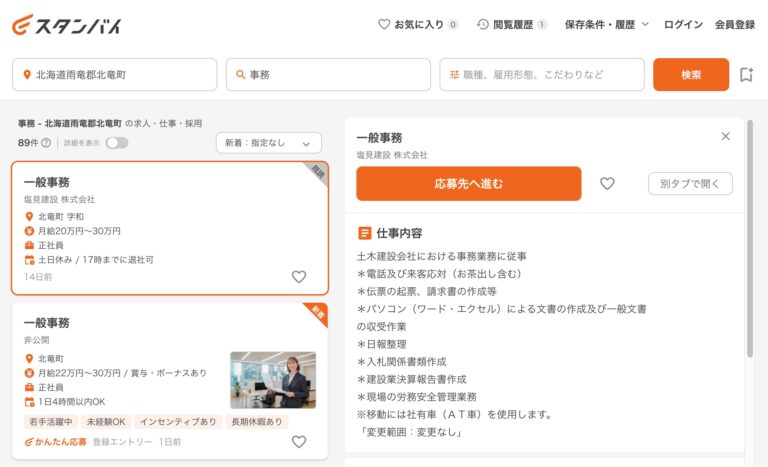Click the 応募先へ進む button
Image resolution: width=768 pixels, height=467 pixels.
[468, 184]
